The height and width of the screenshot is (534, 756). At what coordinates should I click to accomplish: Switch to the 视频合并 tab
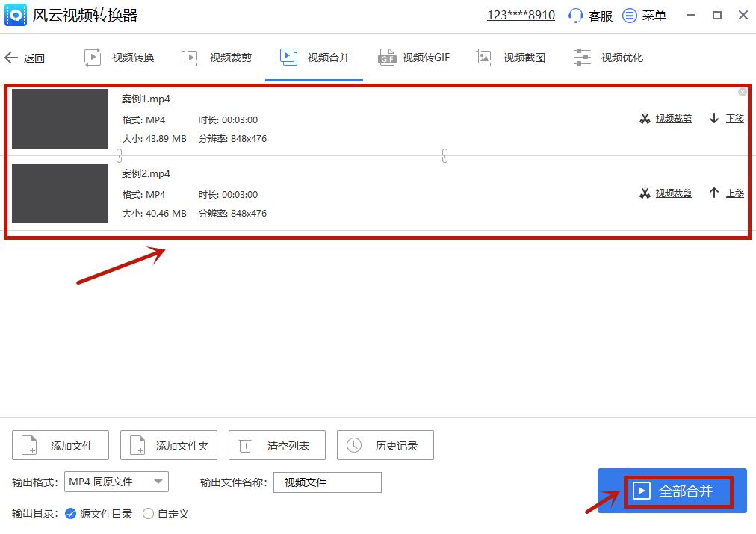click(314, 56)
